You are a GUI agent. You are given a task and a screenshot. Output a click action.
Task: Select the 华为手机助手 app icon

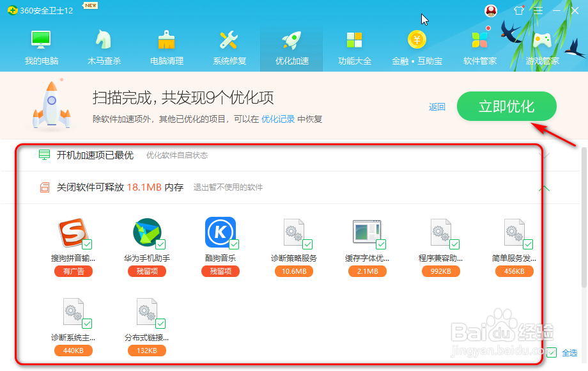(x=147, y=233)
